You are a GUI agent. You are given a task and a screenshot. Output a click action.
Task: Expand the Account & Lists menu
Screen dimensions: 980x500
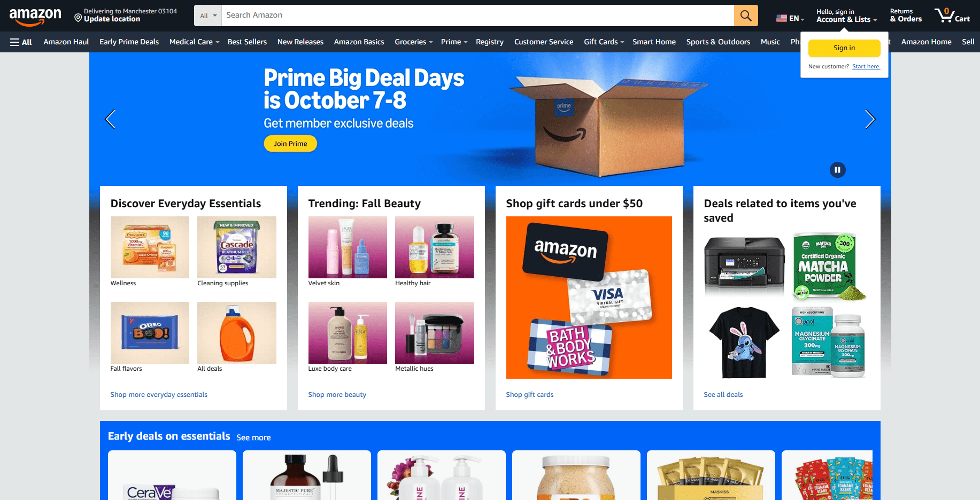[x=846, y=15]
